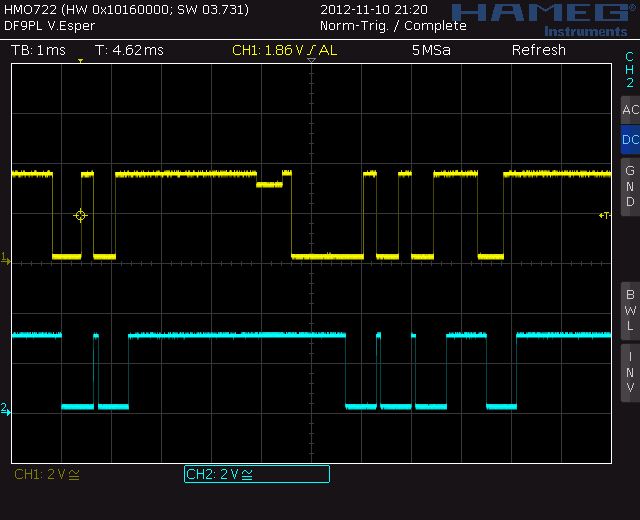
Task: Click the TB: 1 ms timebase readout
Action: click(38, 50)
